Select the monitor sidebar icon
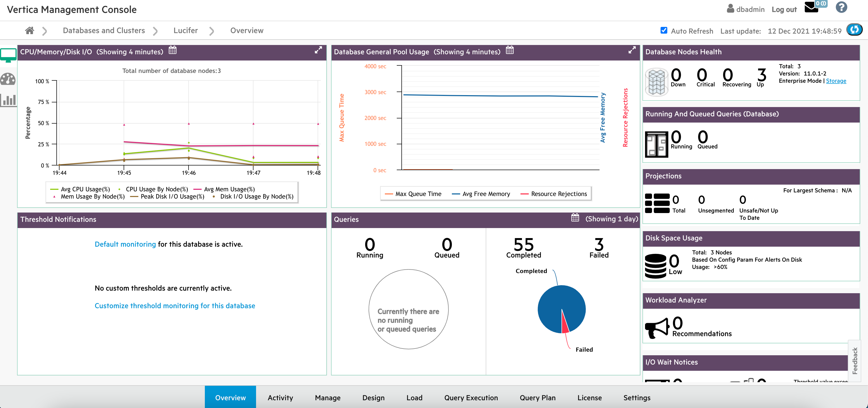868x408 pixels. (9, 55)
